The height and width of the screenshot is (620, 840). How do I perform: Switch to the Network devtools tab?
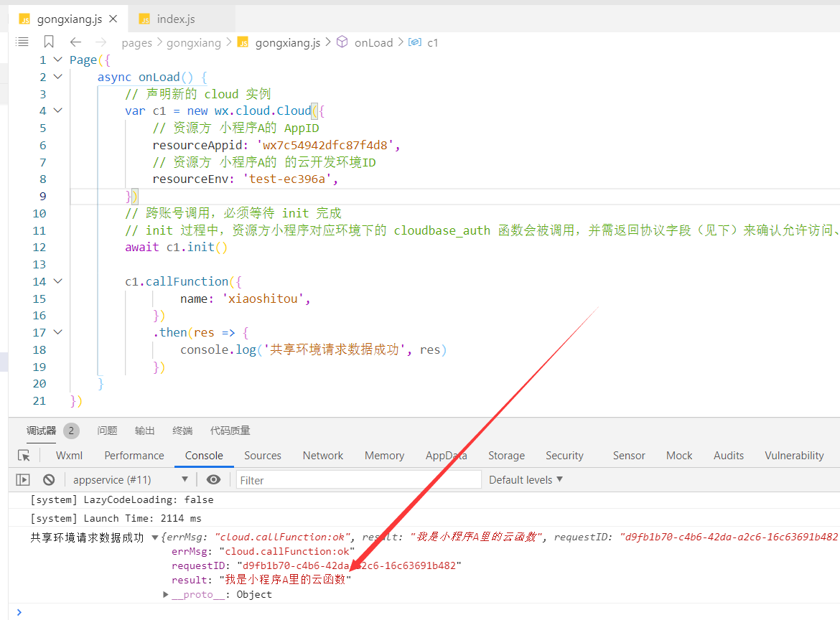pos(322,456)
